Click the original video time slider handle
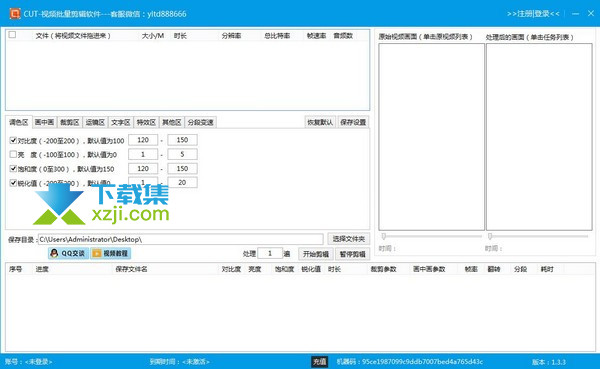600x369 pixels. coord(384,236)
